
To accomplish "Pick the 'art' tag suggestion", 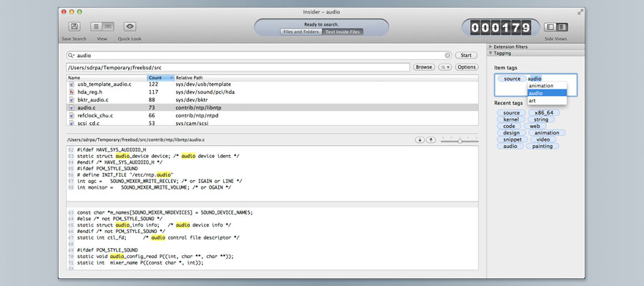I will click(x=533, y=101).
